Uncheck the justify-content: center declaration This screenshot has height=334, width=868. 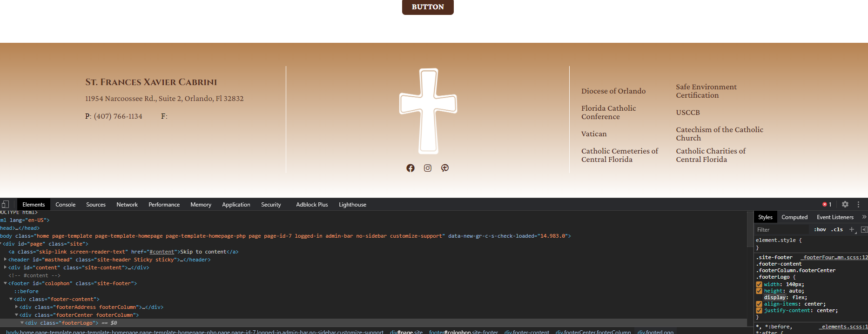(759, 310)
